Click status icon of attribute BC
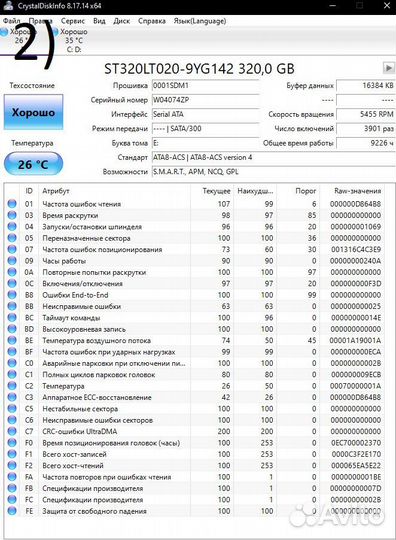Screen dimensions: 396x540 pyautogui.click(x=12, y=317)
